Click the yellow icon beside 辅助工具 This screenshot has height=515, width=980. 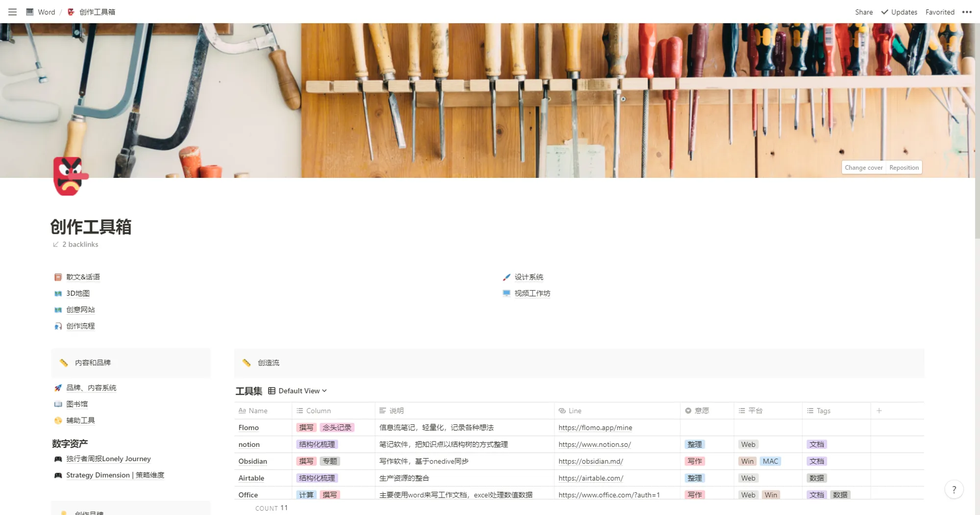pos(58,420)
